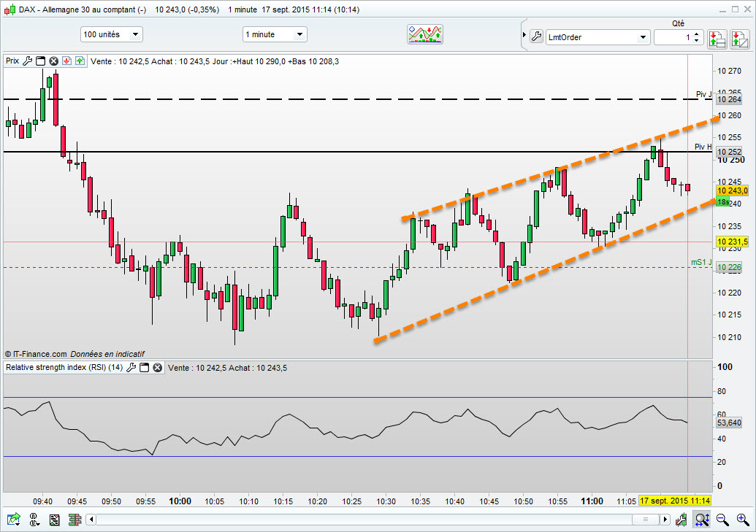
Task: Click the chart list document icon
Action: (x=55, y=519)
